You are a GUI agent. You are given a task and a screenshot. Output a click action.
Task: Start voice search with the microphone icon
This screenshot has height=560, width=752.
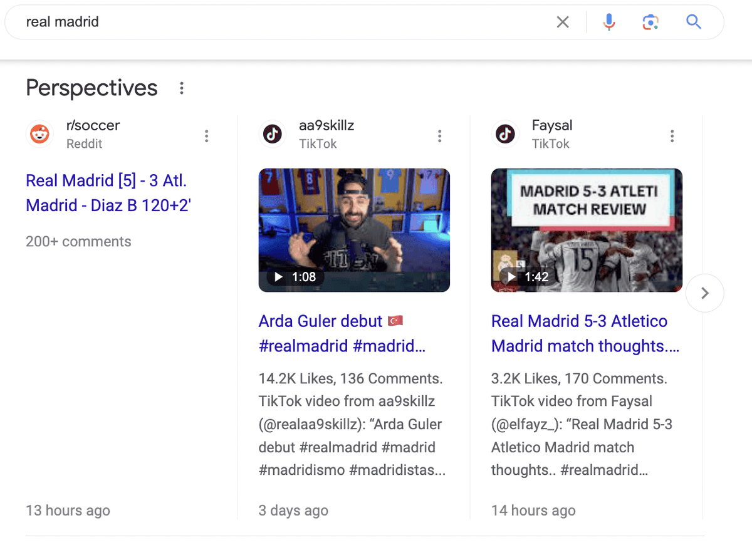tap(608, 23)
